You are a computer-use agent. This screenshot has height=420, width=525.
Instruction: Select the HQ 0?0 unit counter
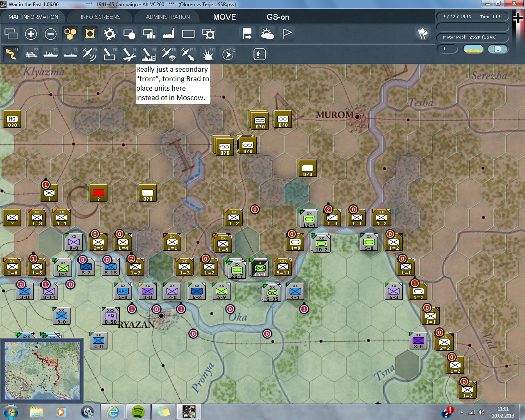12,120
